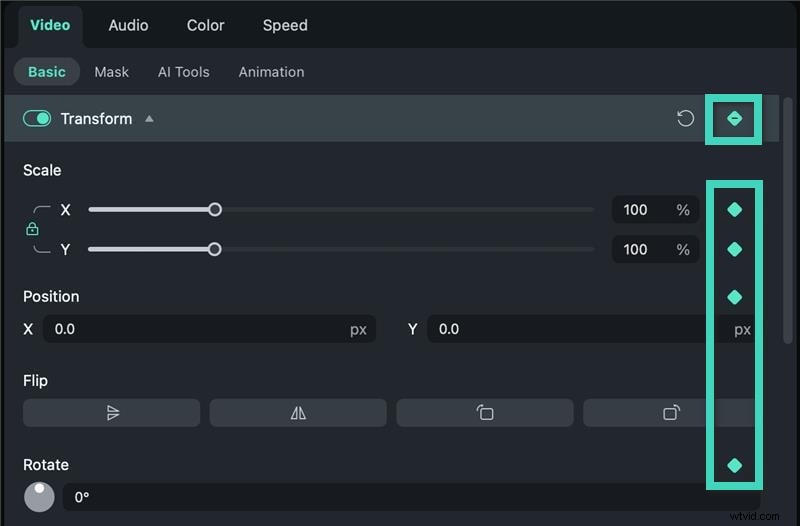Click the Transform keyframe diamond icon
Image resolution: width=800 pixels, height=526 pixels.
(734, 119)
